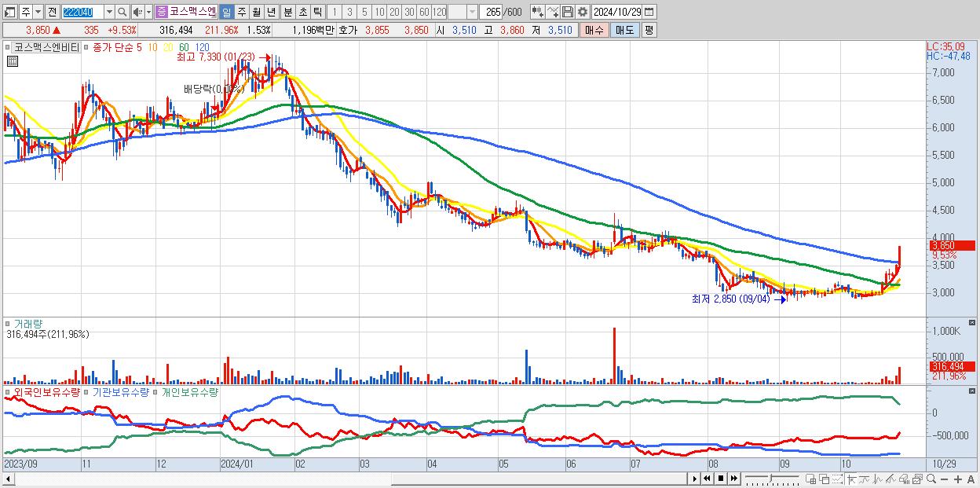Select the 120 interval button
Viewport: 980px width, 488px height.
click(440, 12)
